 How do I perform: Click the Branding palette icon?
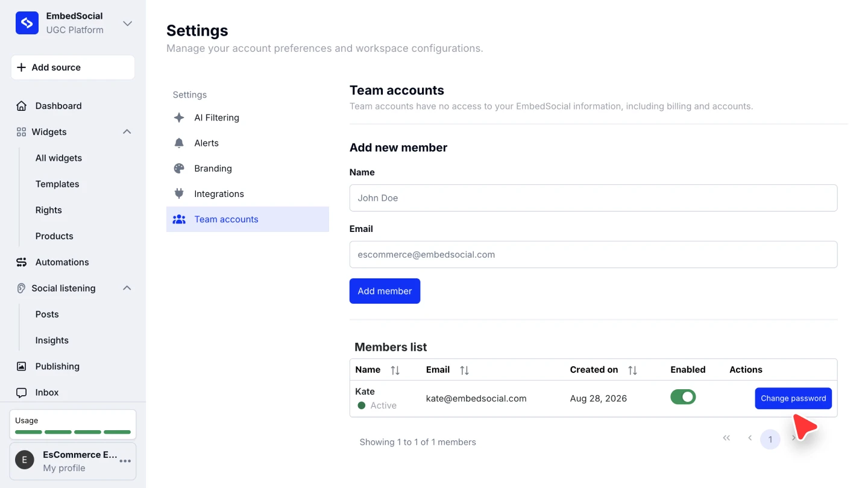(x=179, y=169)
